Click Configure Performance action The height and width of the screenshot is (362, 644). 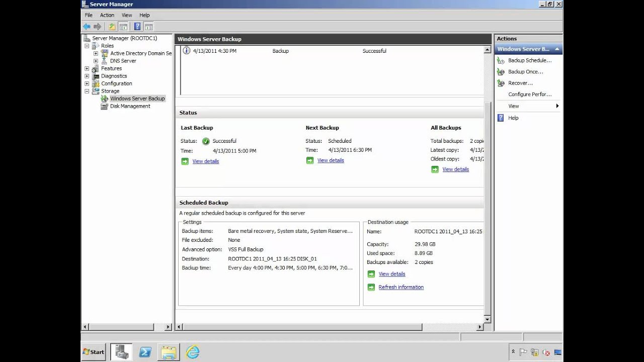pos(530,95)
